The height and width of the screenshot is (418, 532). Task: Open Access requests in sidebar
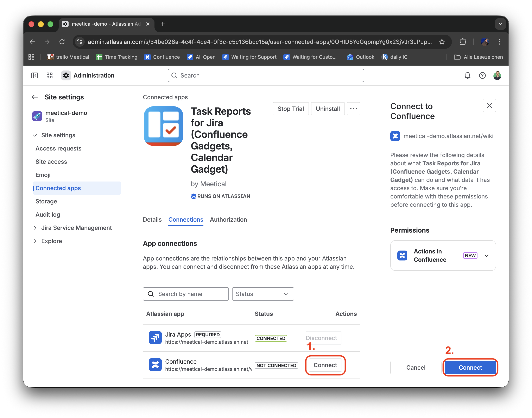click(58, 149)
